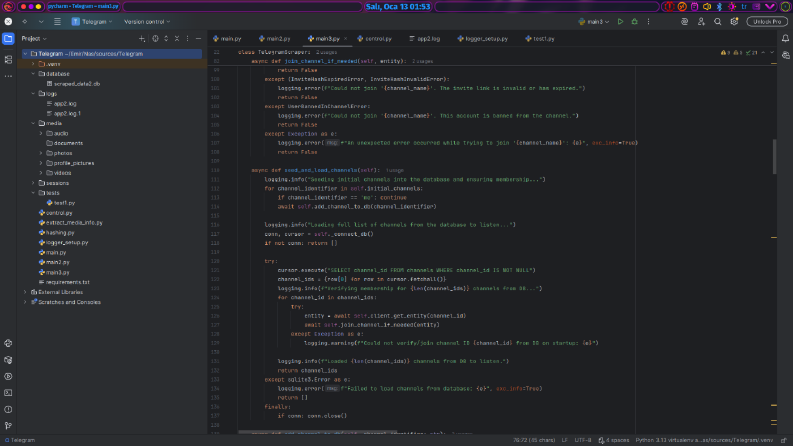Click system volume icon in top bar
793x446 pixels.
[707, 7]
